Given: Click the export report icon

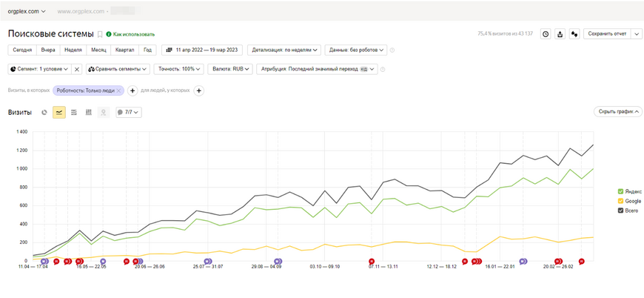Looking at the screenshot, I should click(x=560, y=34).
